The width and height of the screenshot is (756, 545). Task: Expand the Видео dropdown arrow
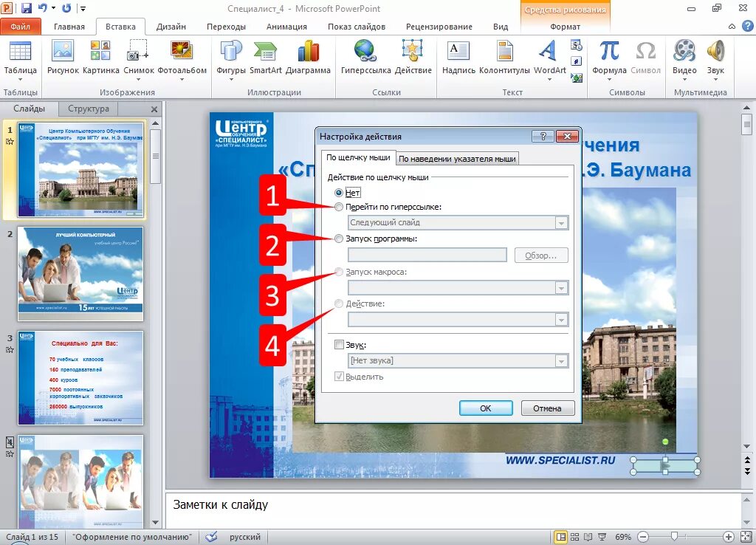(x=684, y=80)
